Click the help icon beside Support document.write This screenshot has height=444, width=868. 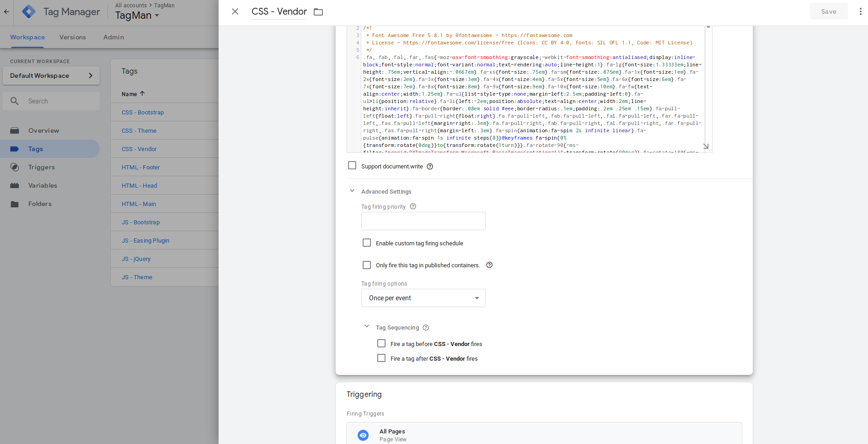pos(430,167)
